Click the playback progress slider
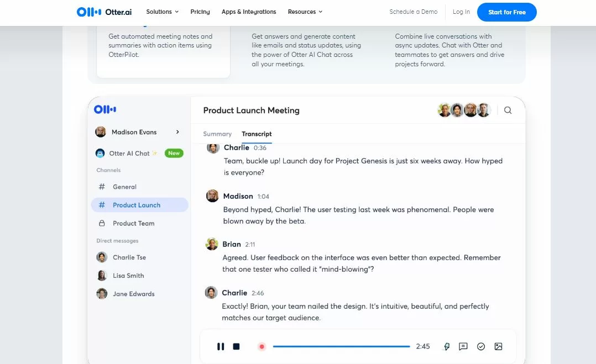Viewport: 596px width, 364px height. point(341,346)
